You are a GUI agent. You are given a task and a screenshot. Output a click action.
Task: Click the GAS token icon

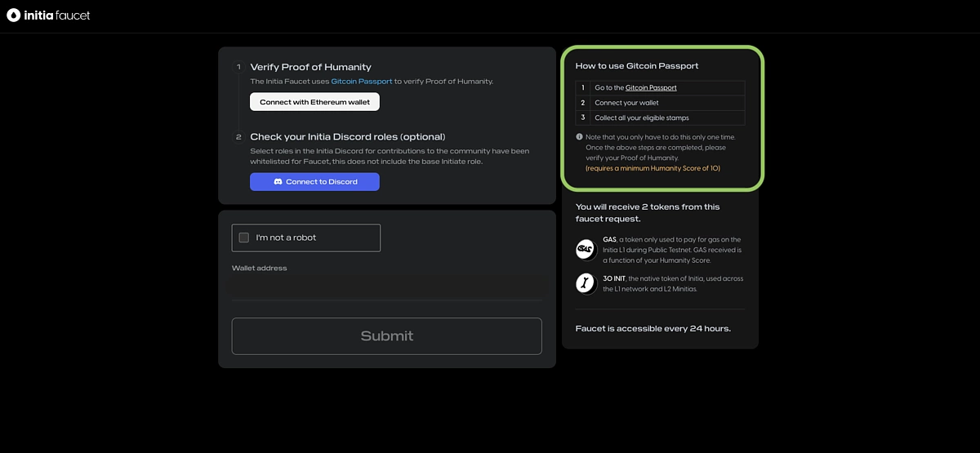(586, 250)
